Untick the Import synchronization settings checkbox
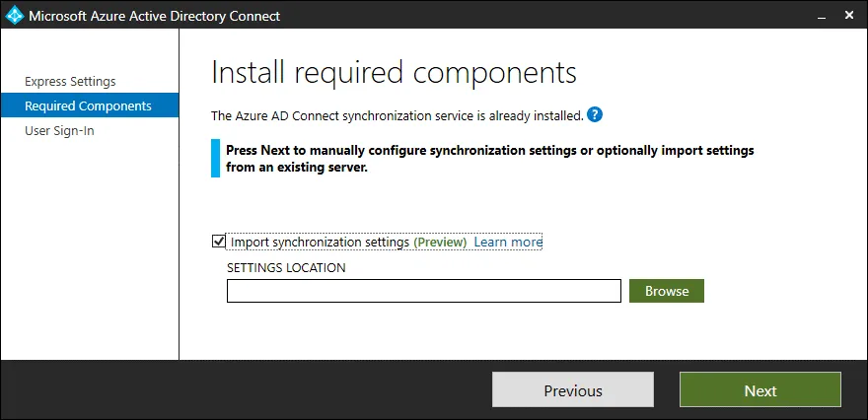The width and height of the screenshot is (868, 420). pos(218,242)
